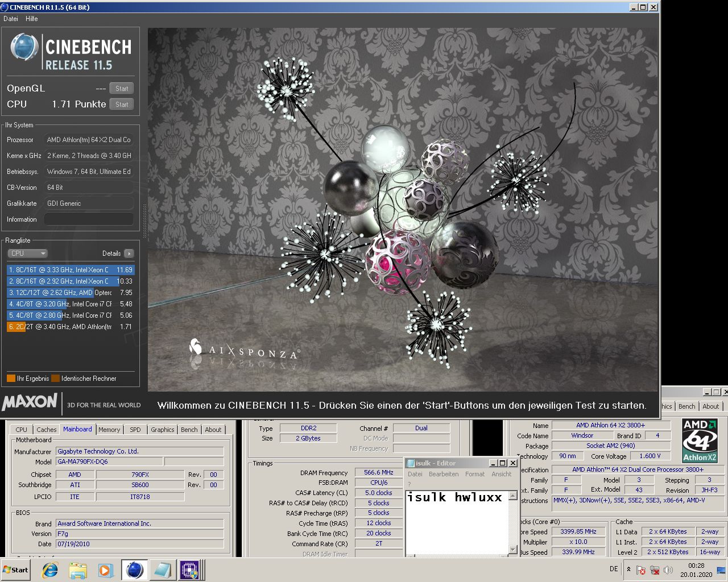The image size is (728, 582).
Task: Click orange Ihr Ergebnis legend swatch
Action: [11, 379]
